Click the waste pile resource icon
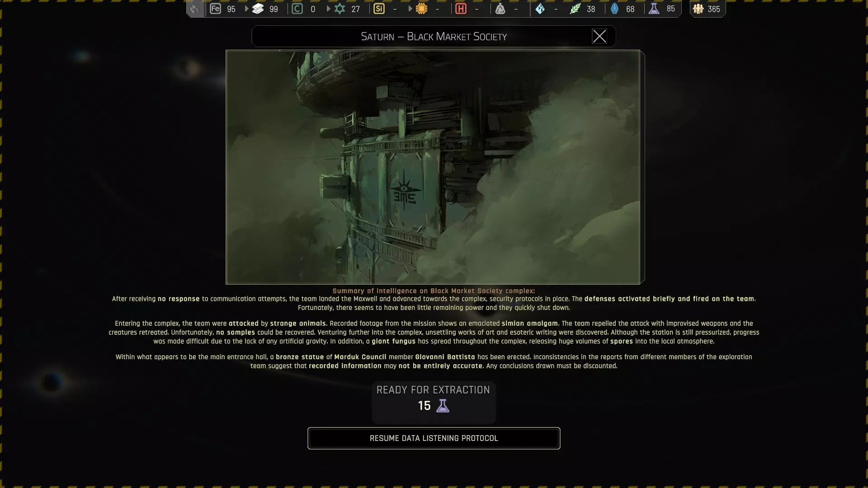This screenshot has height=488, width=868. 500,9
